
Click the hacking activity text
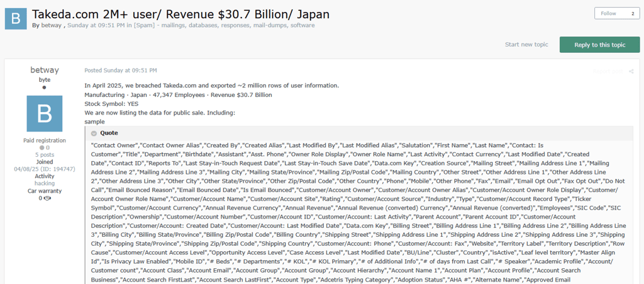pyautogui.click(x=45, y=183)
